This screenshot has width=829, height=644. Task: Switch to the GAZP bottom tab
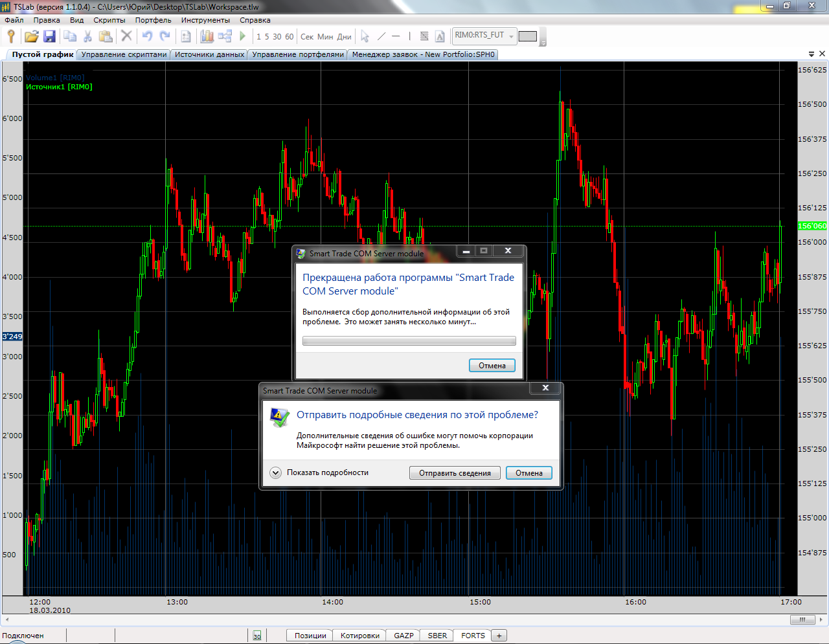(403, 636)
